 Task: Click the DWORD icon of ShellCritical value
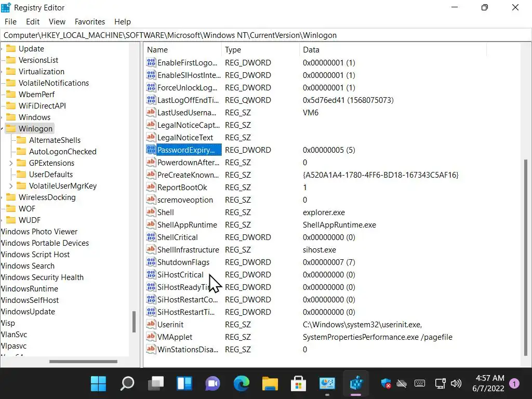click(151, 237)
